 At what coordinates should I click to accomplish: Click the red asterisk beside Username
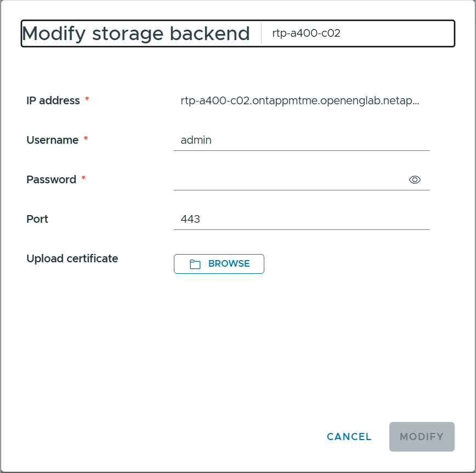pos(86,138)
